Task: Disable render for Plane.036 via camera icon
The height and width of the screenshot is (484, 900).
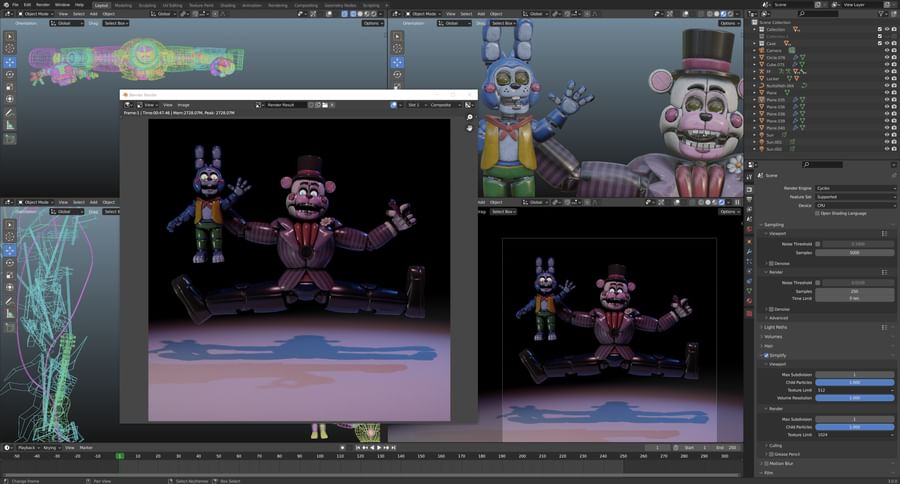Action: [x=894, y=107]
